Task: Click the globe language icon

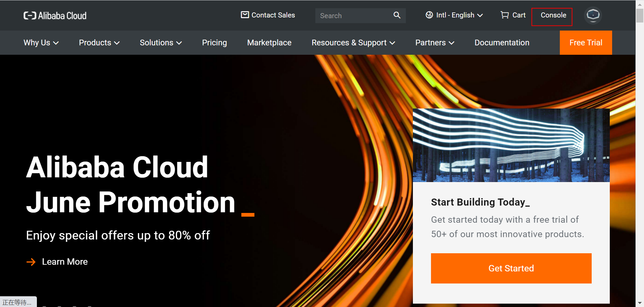Action: 429,15
